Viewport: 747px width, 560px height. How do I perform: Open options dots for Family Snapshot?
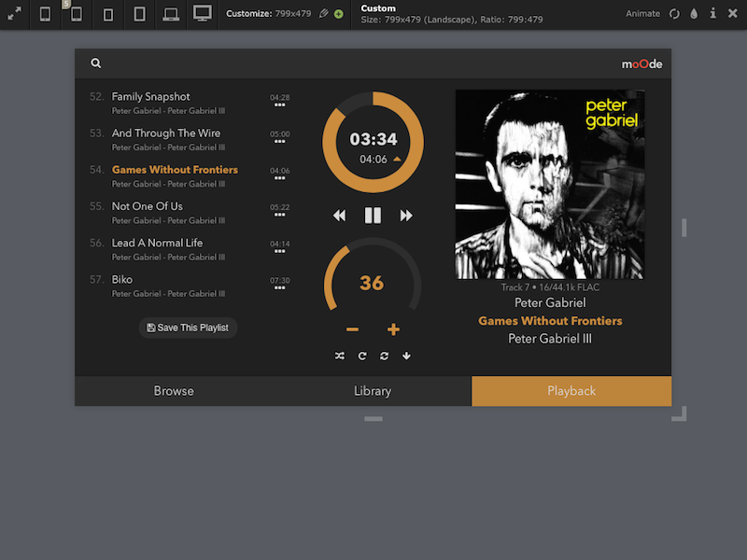pyautogui.click(x=279, y=105)
